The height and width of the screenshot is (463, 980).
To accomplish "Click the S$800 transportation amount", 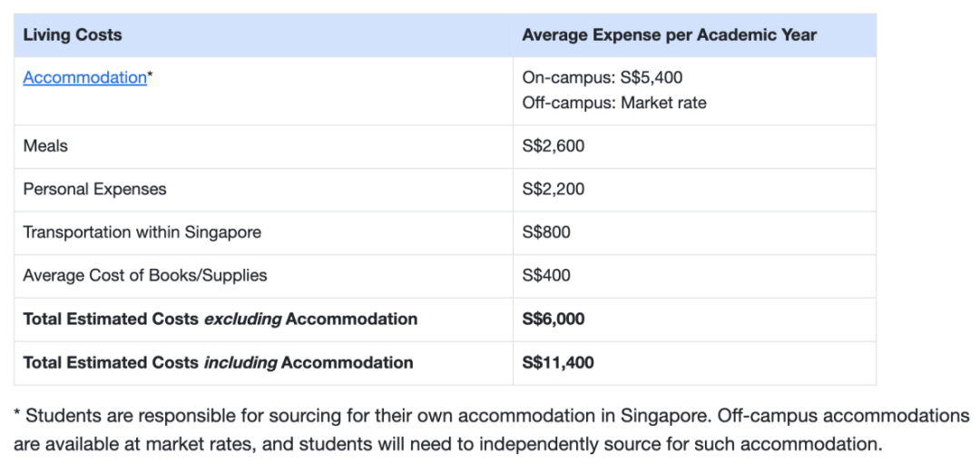I will (546, 232).
